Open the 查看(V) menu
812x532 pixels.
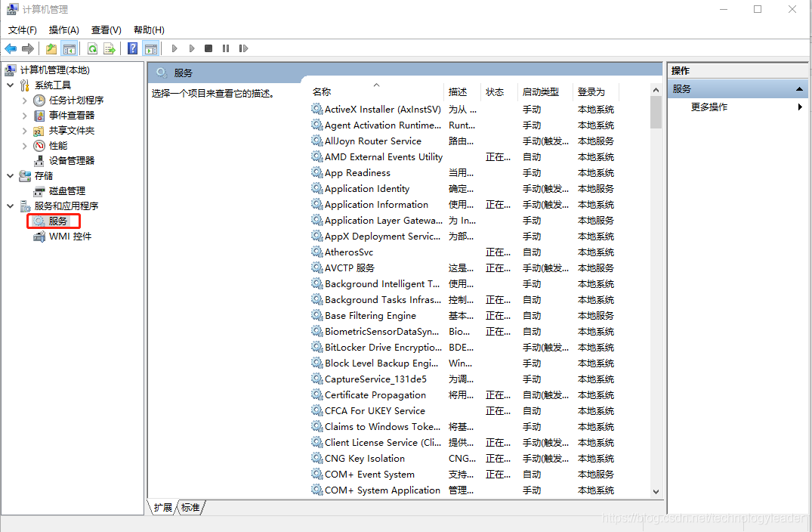107,30
